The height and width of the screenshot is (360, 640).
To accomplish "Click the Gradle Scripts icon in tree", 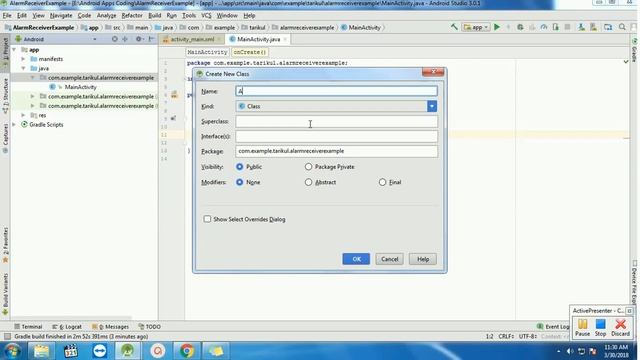I will [24, 124].
